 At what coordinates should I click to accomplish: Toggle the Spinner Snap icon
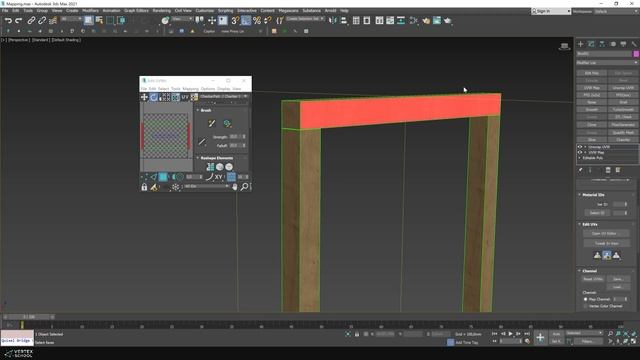click(268, 20)
